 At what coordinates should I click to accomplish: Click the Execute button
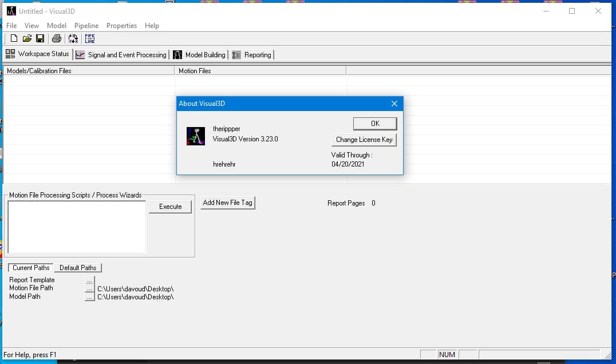coord(170,207)
